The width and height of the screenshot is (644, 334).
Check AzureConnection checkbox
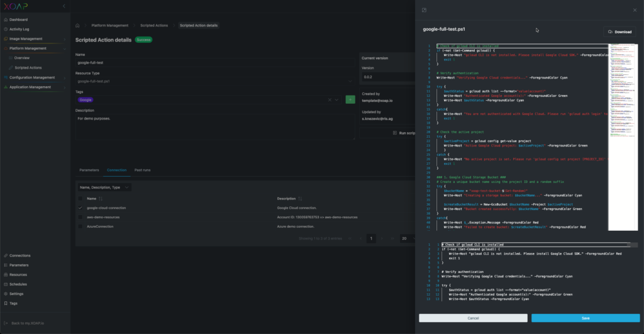(x=80, y=227)
